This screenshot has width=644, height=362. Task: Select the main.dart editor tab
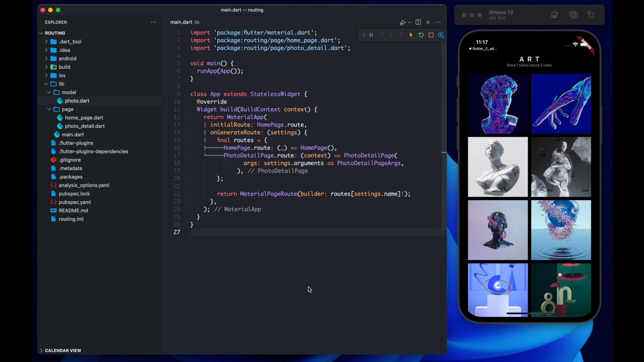pos(181,22)
